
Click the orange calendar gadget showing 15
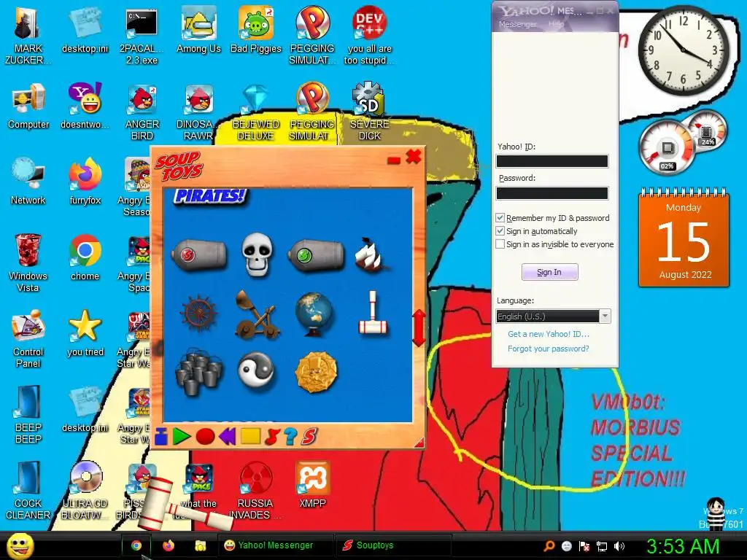(x=684, y=238)
